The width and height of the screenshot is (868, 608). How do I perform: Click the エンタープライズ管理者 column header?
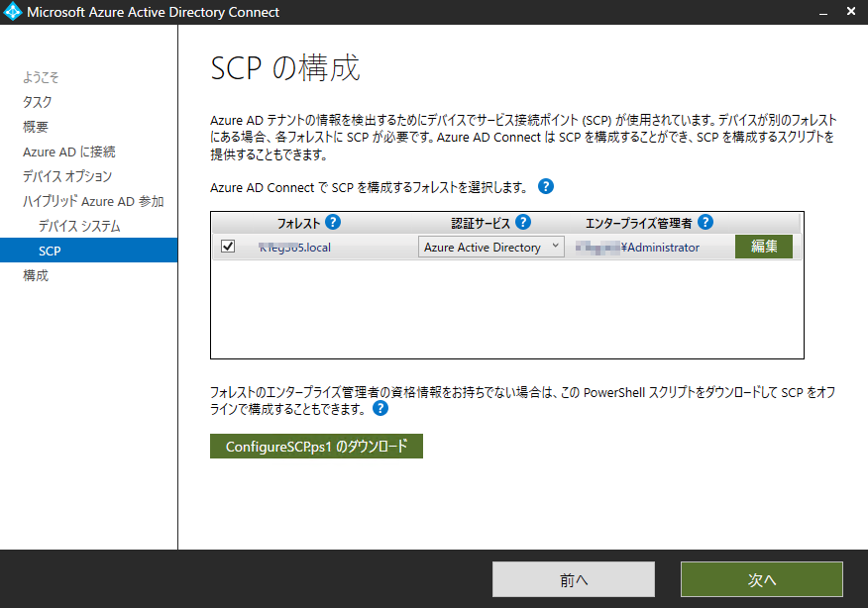click(638, 223)
